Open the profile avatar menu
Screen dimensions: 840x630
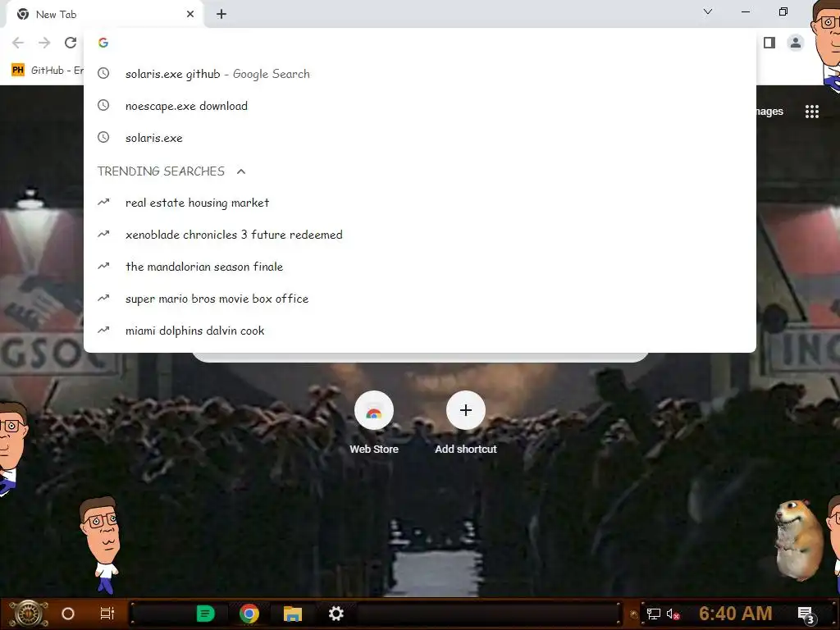[796, 43]
